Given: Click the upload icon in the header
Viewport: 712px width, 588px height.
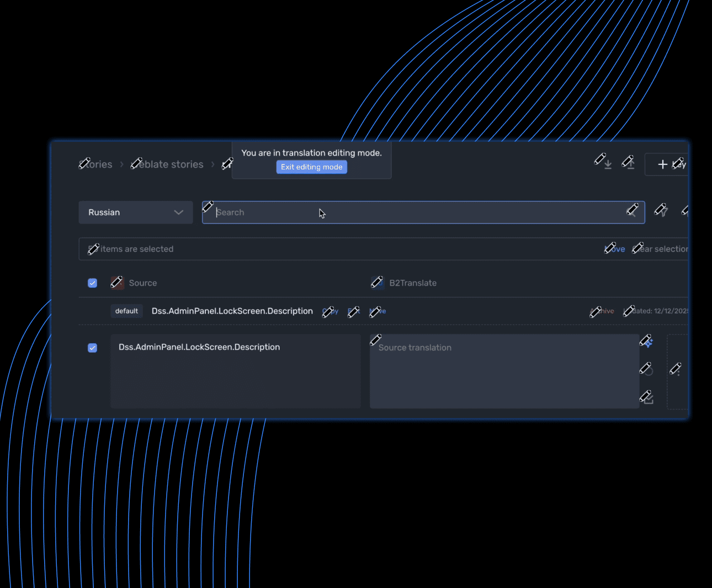Looking at the screenshot, I should (x=630, y=164).
